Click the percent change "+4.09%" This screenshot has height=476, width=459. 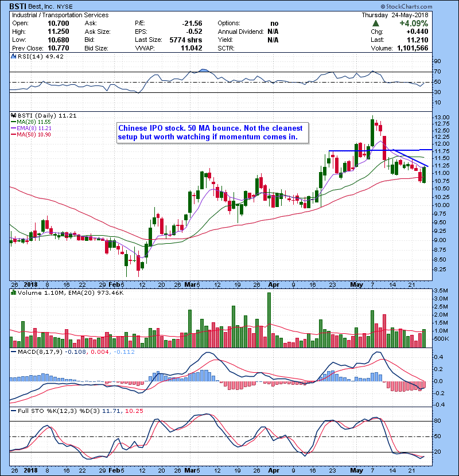414,24
